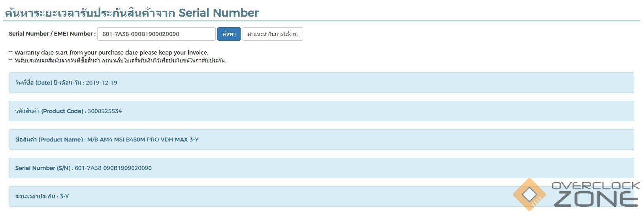
Task: Click the English warranty date notice line
Action: pos(109,53)
